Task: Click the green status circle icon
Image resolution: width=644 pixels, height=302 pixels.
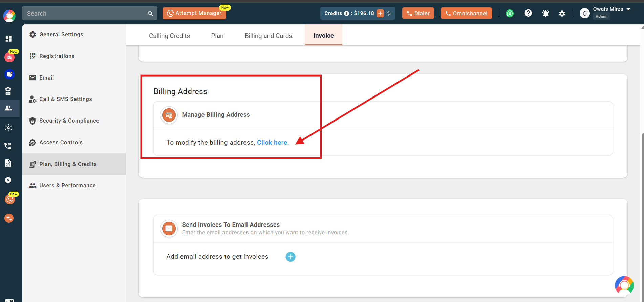Action: (510, 14)
